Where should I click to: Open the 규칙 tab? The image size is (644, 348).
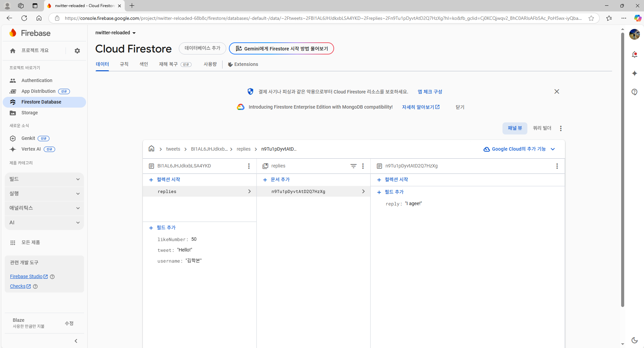click(124, 64)
